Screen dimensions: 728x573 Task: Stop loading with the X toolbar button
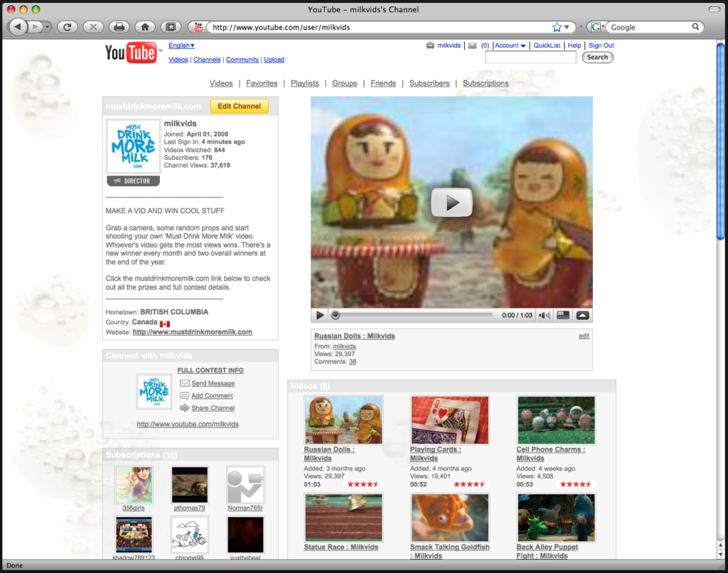(93, 27)
